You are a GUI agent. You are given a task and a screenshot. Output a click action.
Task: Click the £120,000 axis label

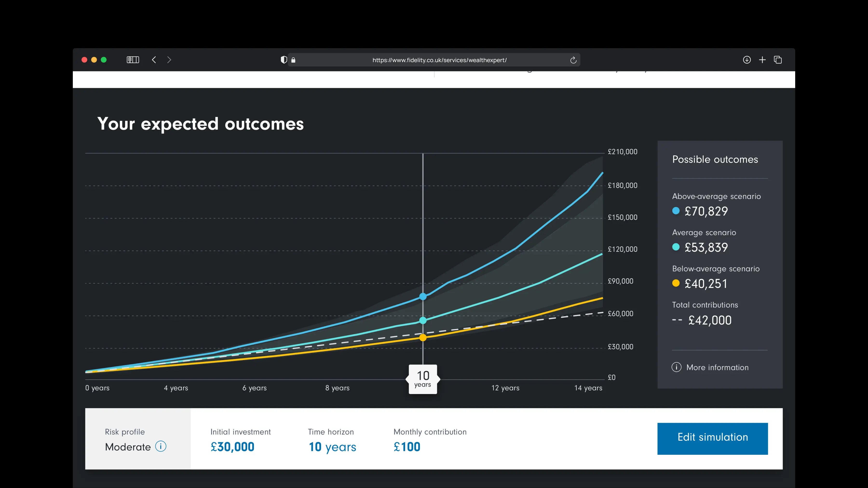click(622, 249)
